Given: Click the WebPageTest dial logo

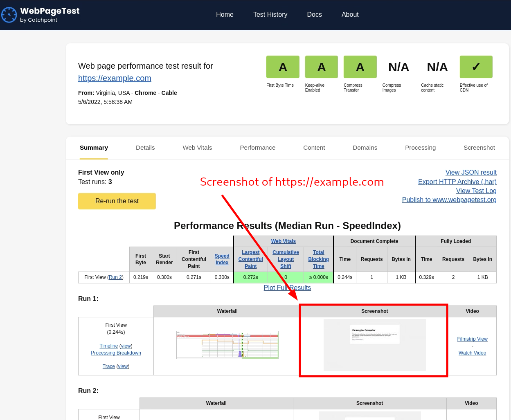Looking at the screenshot, I should 9,15.
